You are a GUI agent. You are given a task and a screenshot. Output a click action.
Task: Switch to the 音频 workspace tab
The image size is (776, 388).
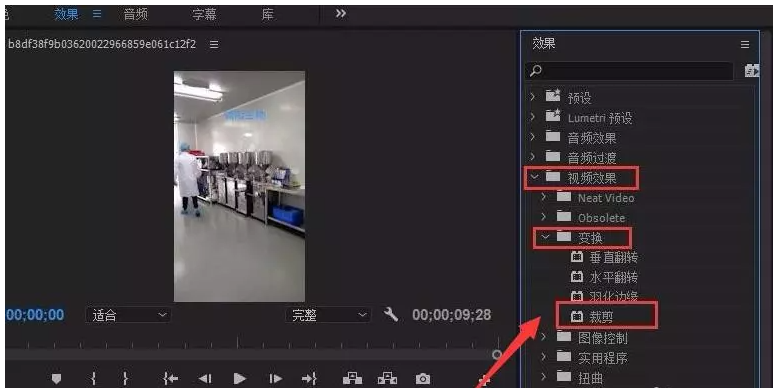pos(136,14)
